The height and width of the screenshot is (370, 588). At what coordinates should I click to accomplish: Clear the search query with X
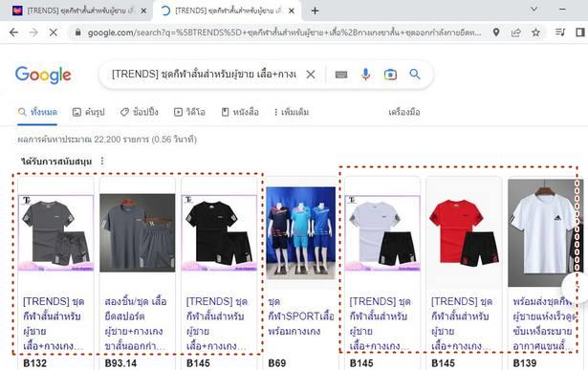(x=311, y=75)
